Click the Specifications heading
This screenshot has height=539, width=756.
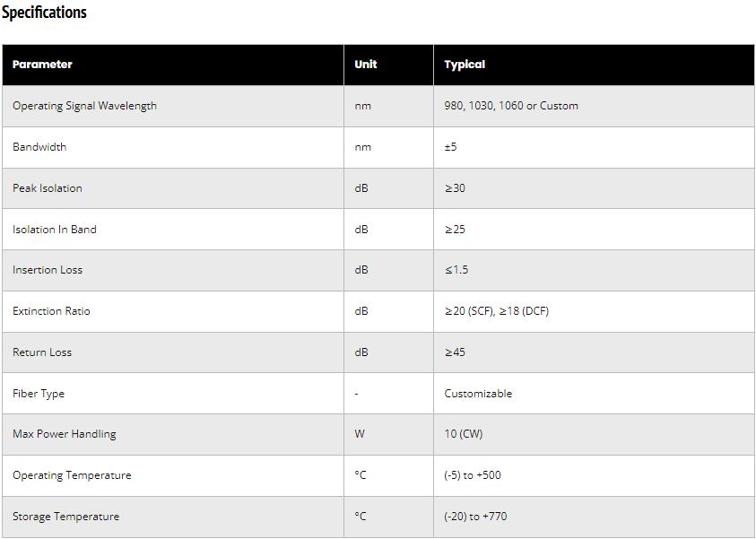click(x=44, y=13)
